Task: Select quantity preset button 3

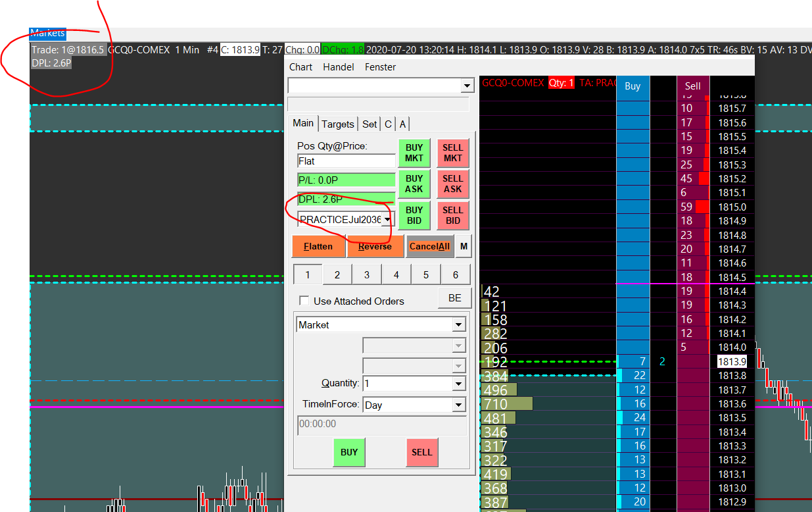Action: pos(366,275)
